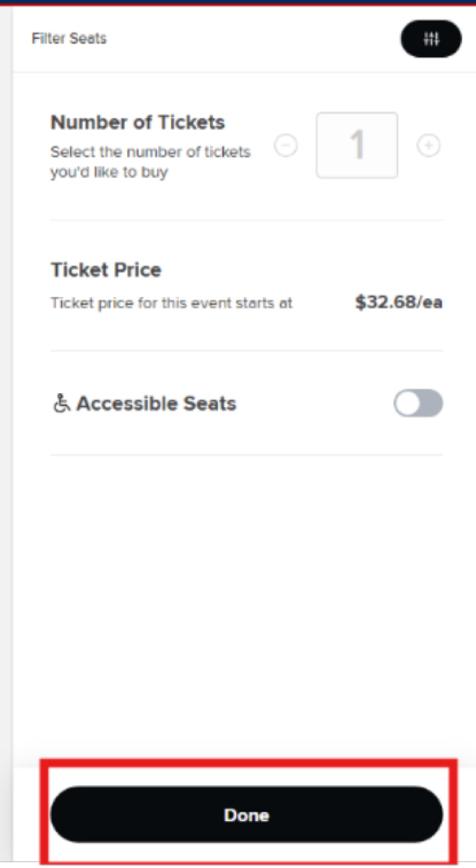Click the Filter Seats header label

click(69, 38)
